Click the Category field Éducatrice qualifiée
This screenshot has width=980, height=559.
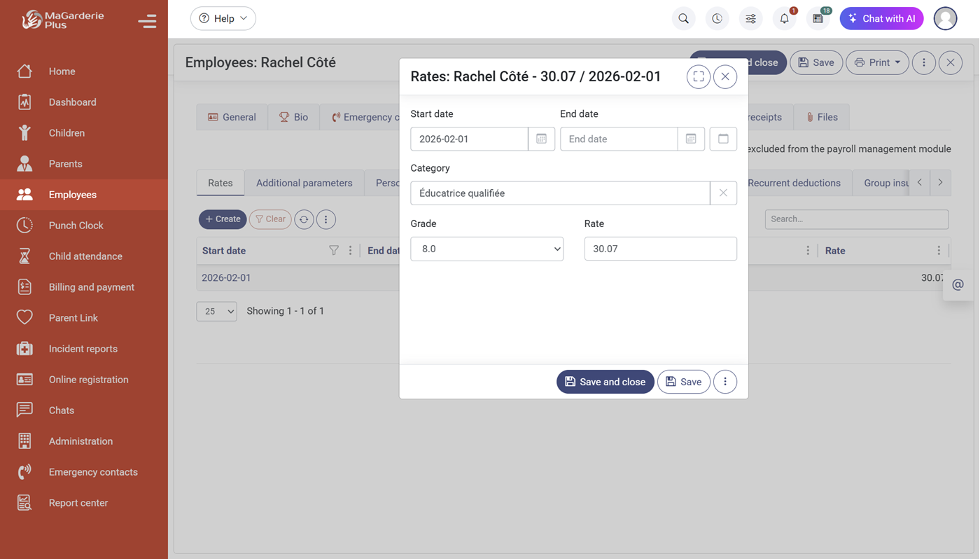pyautogui.click(x=560, y=193)
